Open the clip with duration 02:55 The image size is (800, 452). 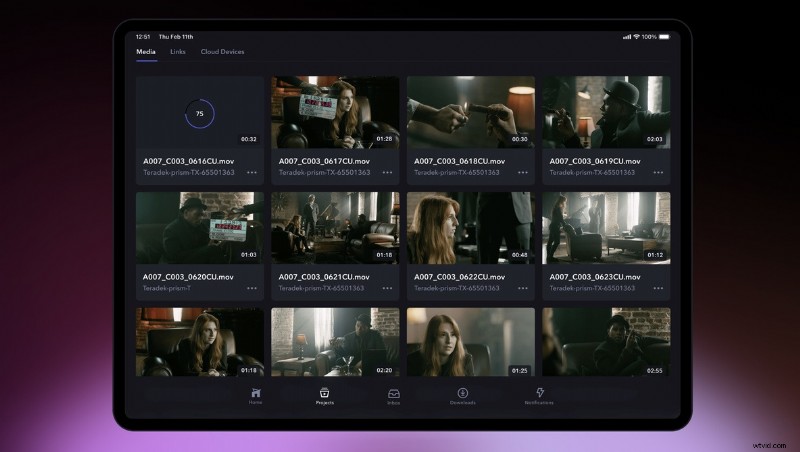click(606, 342)
